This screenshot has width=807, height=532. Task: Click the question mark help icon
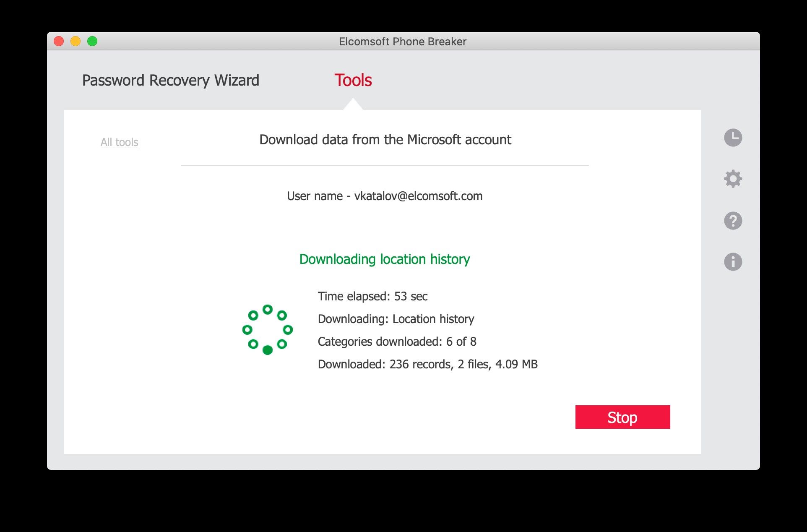point(733,221)
